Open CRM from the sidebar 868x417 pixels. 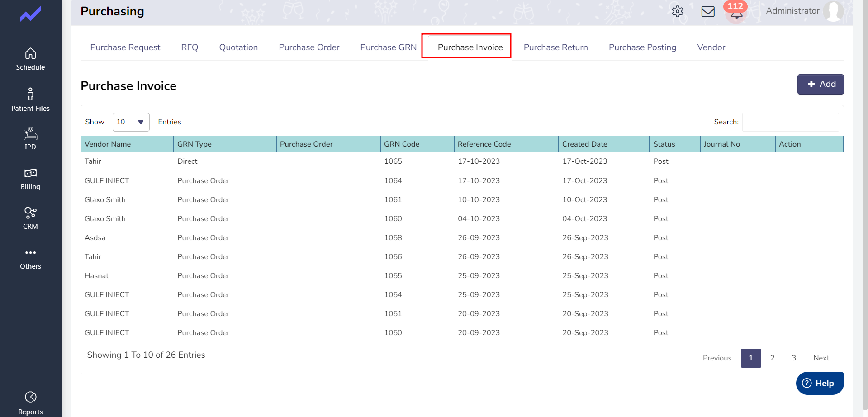coord(30,218)
